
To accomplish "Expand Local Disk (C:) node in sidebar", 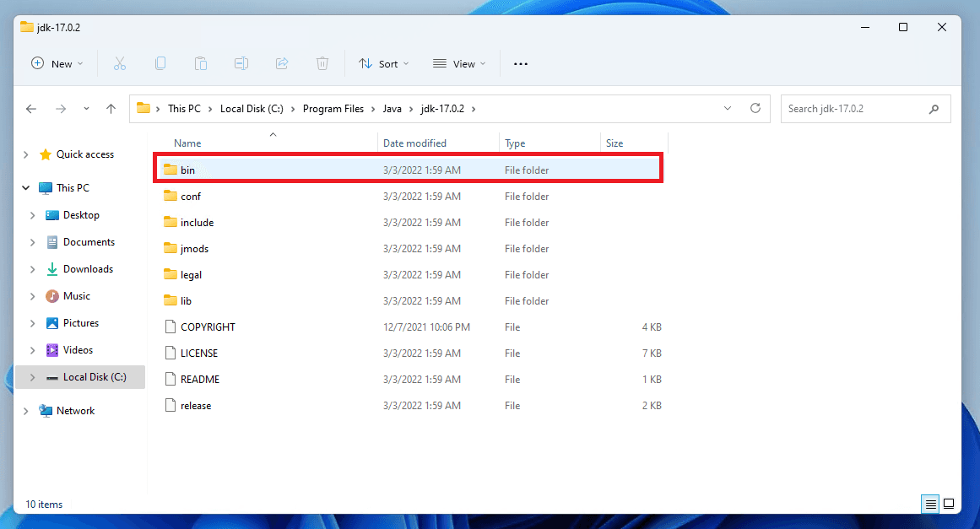I will click(x=33, y=377).
